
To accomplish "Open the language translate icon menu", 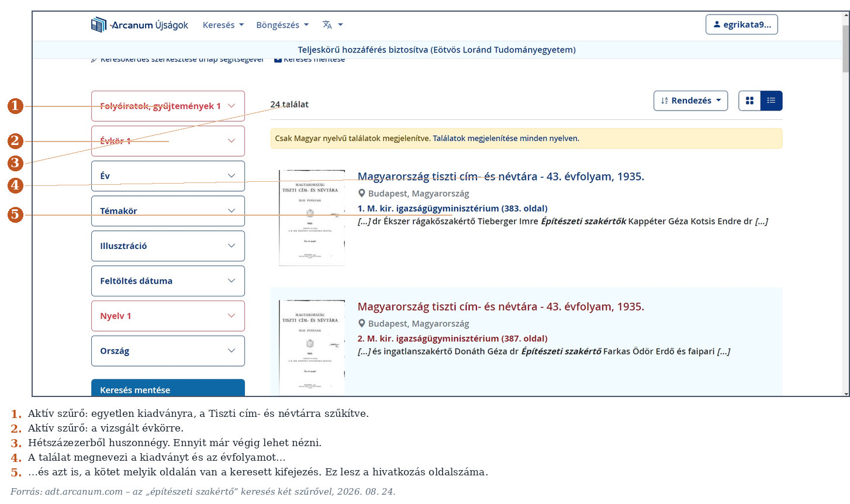I will tap(333, 25).
